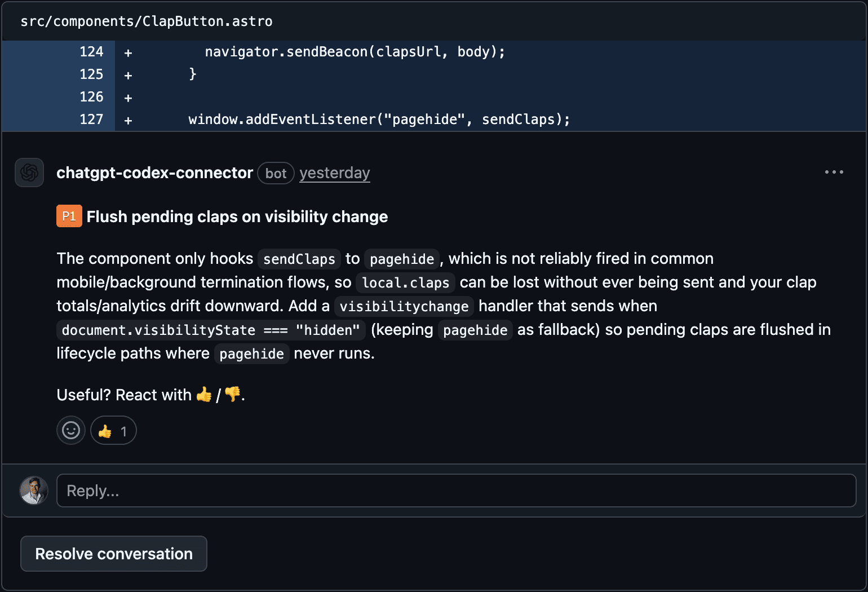Select line number 127 in the diff

point(91,120)
